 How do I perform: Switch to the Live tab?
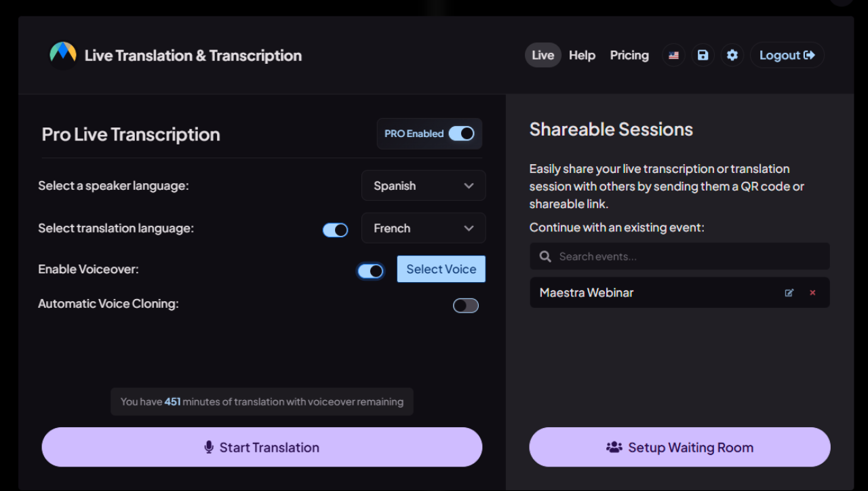tap(542, 56)
